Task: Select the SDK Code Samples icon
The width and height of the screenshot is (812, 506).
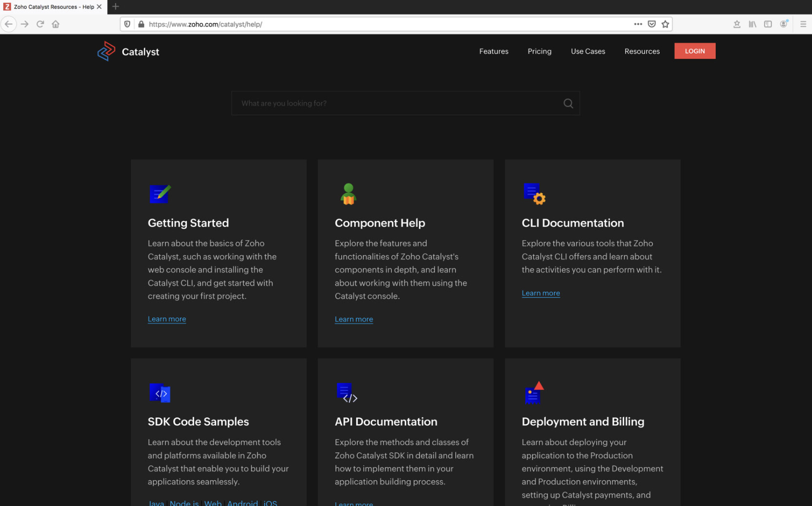Action: pos(160,393)
